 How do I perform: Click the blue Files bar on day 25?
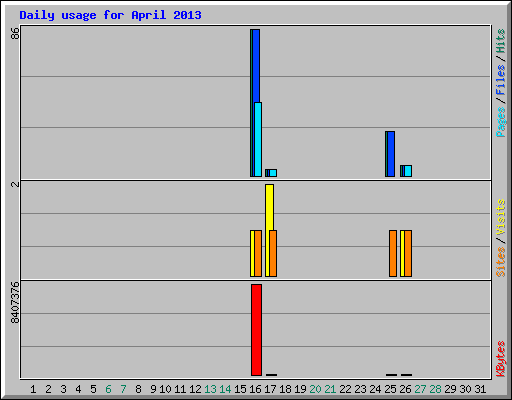pyautogui.click(x=391, y=154)
